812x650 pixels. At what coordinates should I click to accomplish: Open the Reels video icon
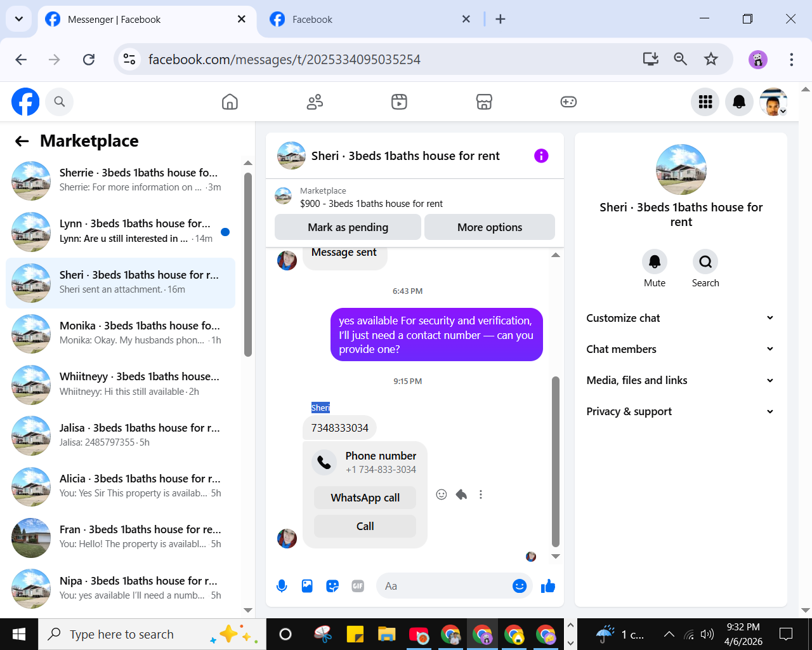point(399,102)
